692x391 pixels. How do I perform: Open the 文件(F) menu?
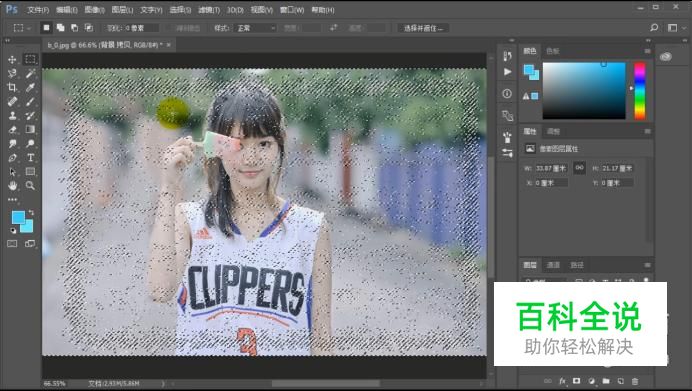38,10
